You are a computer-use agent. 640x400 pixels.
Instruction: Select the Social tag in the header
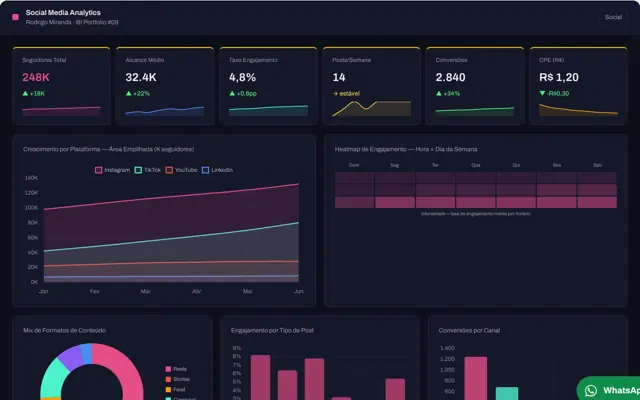[613, 17]
